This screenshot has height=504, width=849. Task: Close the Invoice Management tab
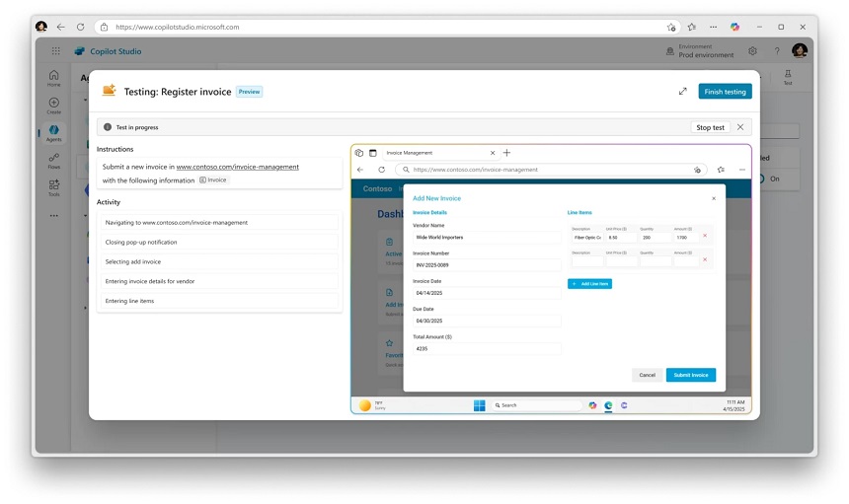(x=493, y=153)
